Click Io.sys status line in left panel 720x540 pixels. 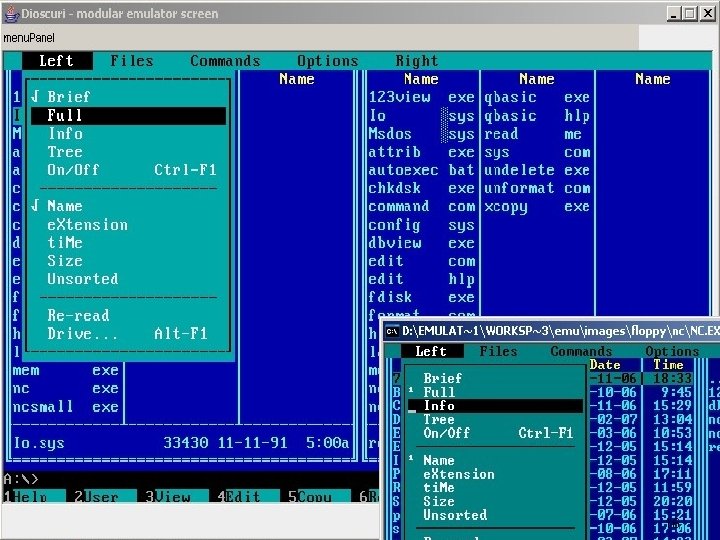pos(182,443)
